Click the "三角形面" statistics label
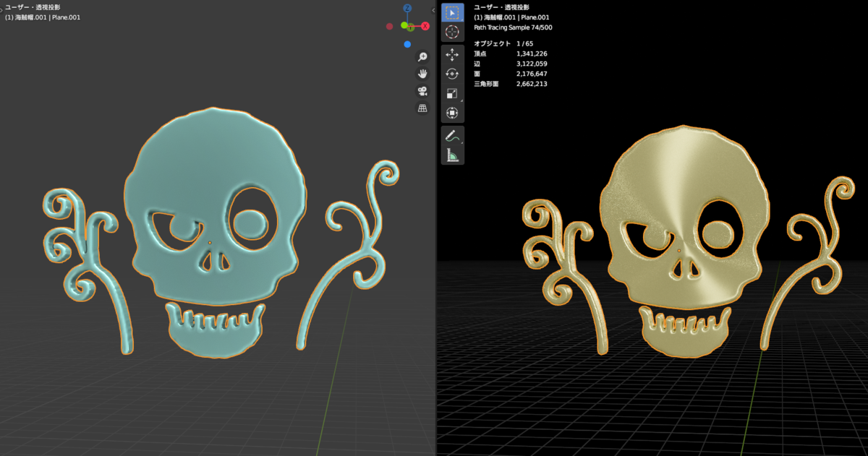Image resolution: width=868 pixels, height=456 pixels. pos(486,85)
